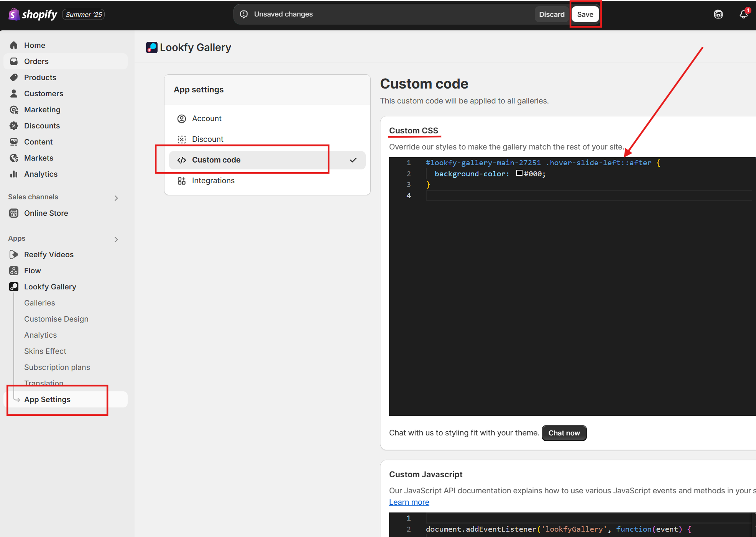This screenshot has width=756, height=537.
Task: Click JavaScript editor line 1
Action: pos(589,518)
